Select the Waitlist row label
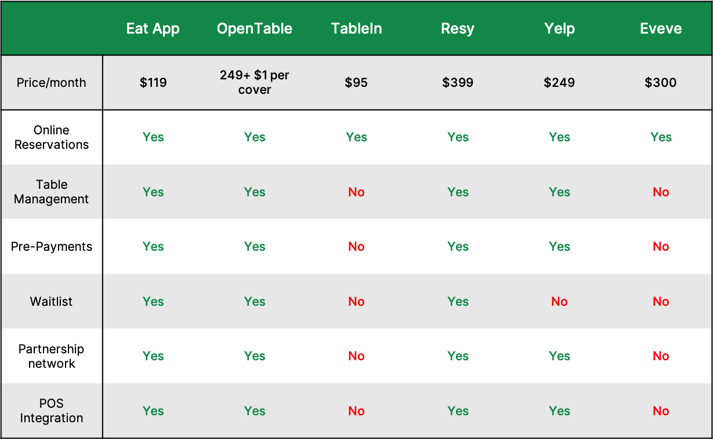Viewport: 713px width, 439px height. click(x=51, y=302)
